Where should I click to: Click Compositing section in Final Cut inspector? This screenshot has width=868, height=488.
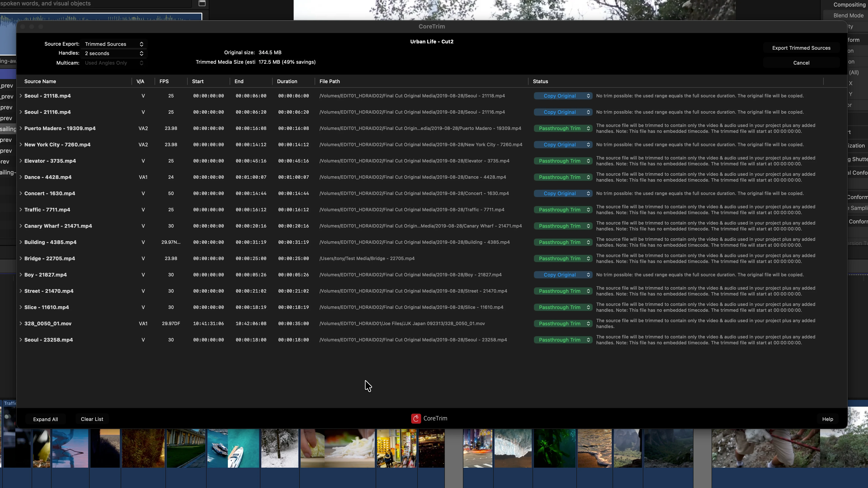tap(849, 5)
